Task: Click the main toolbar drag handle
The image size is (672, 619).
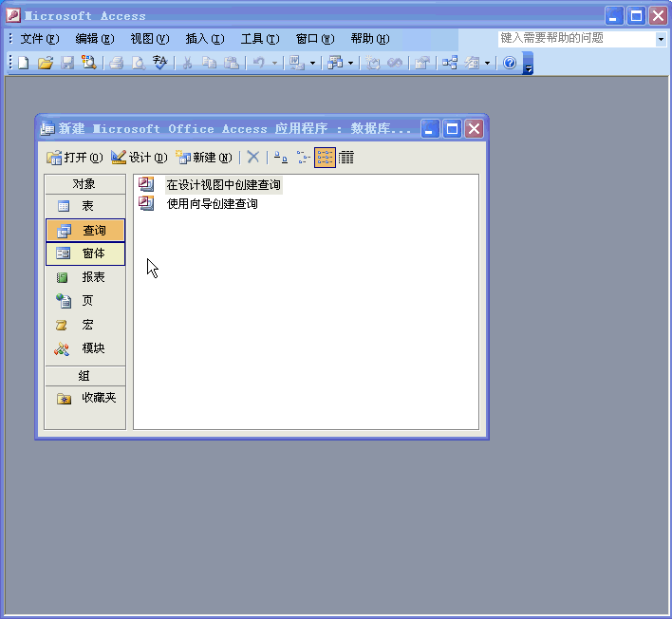Action: [10, 63]
